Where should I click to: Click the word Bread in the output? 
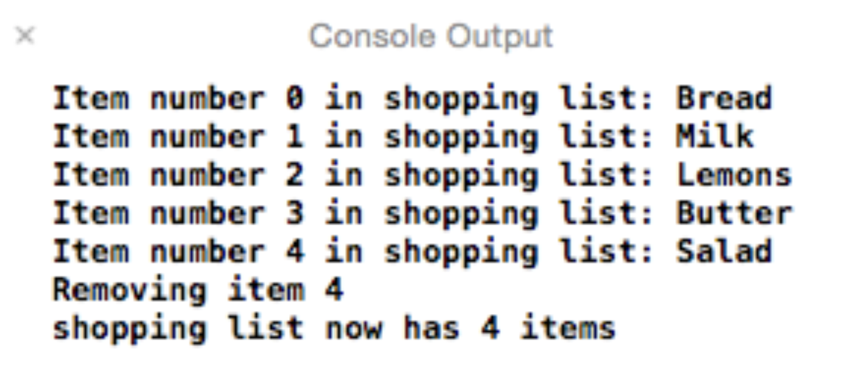point(724,99)
